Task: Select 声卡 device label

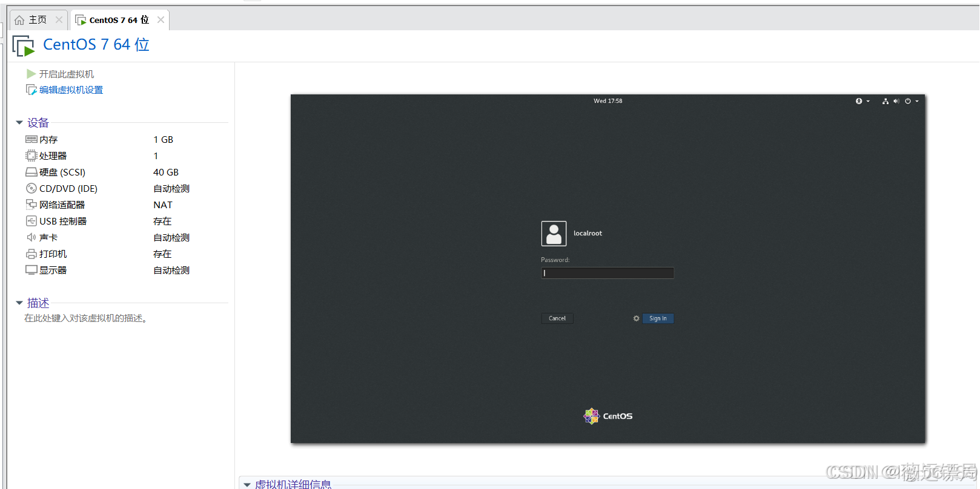Action: tap(48, 237)
